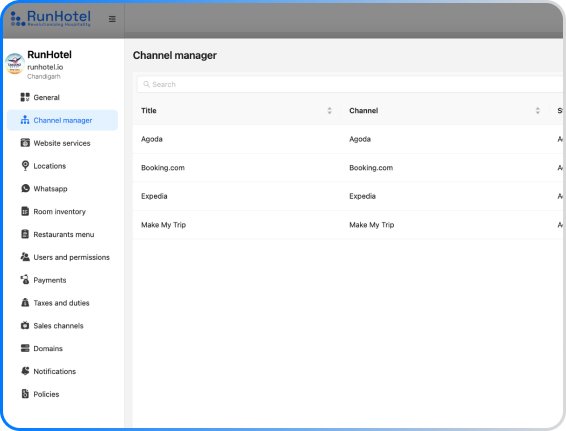The image size is (566, 431).
Task: Open the Make My Trip row
Action: (x=348, y=225)
